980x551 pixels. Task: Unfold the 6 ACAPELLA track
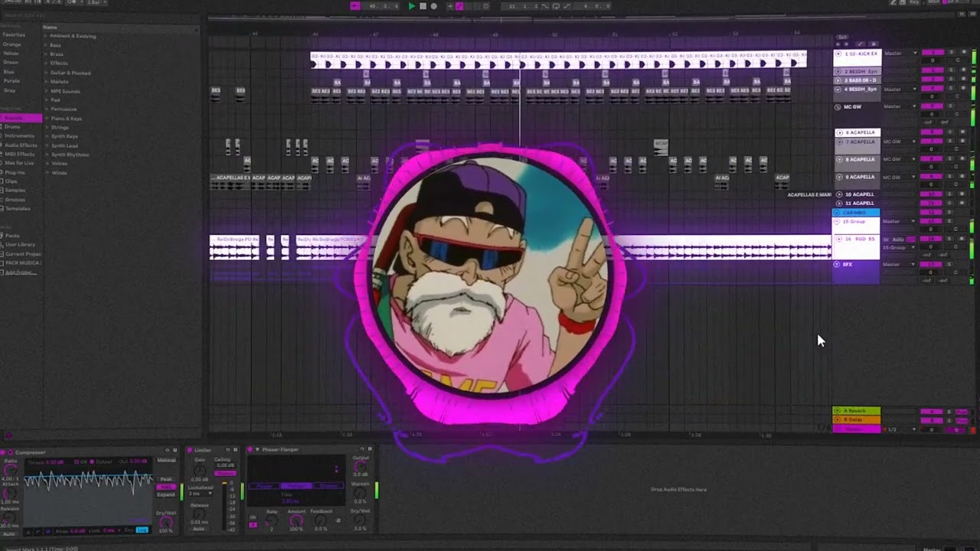[x=839, y=132]
